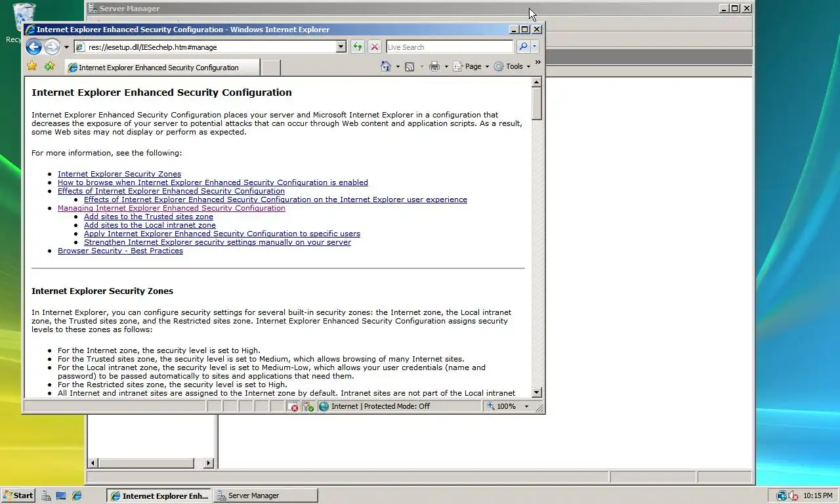
Task: Open a new blank tab
Action: (271, 67)
